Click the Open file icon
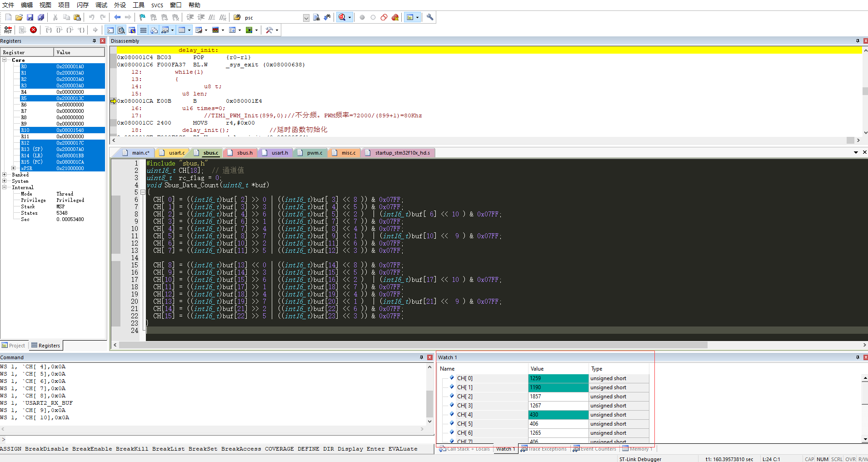 click(x=19, y=17)
